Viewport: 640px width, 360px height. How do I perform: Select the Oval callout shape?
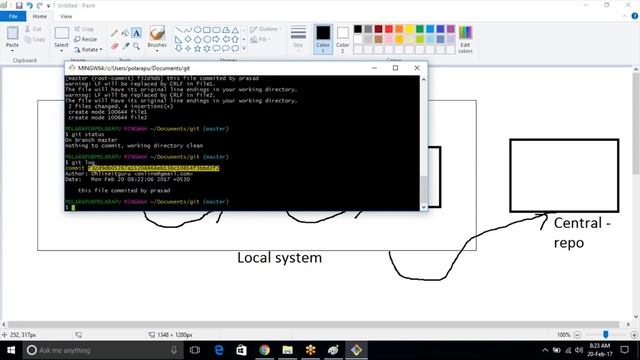[235, 49]
